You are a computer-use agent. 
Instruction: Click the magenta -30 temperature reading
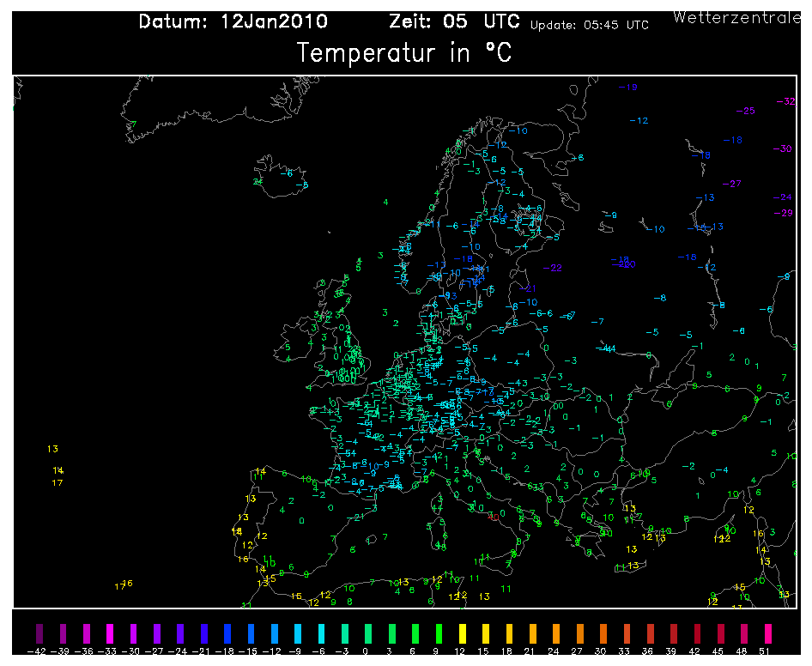pyautogui.click(x=782, y=149)
